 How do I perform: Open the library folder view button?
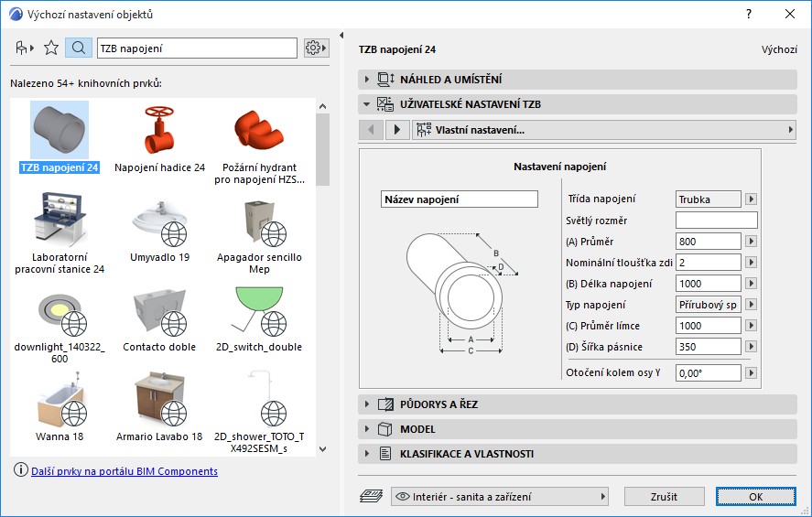pyautogui.click(x=25, y=48)
